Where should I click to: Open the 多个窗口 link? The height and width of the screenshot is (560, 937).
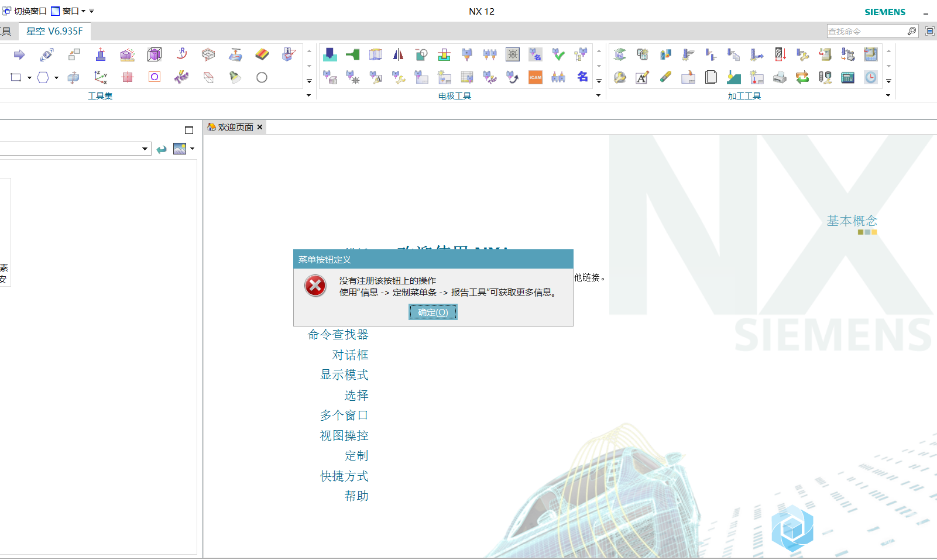(344, 415)
